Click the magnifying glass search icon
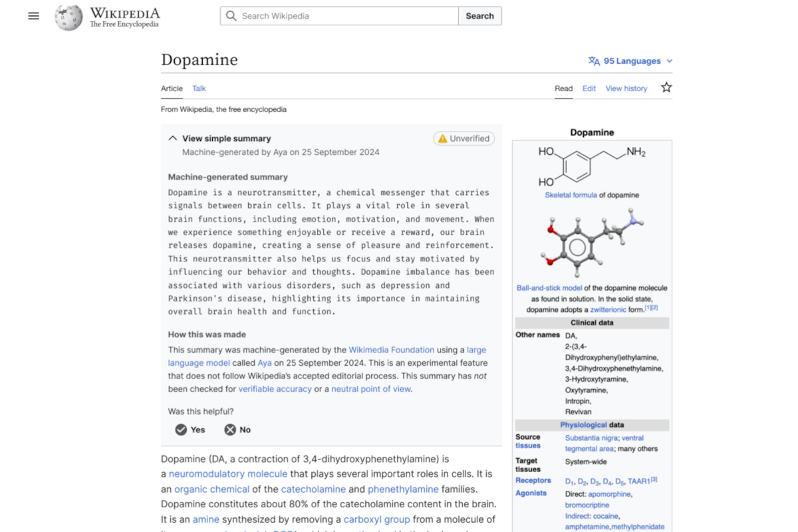 click(x=231, y=16)
